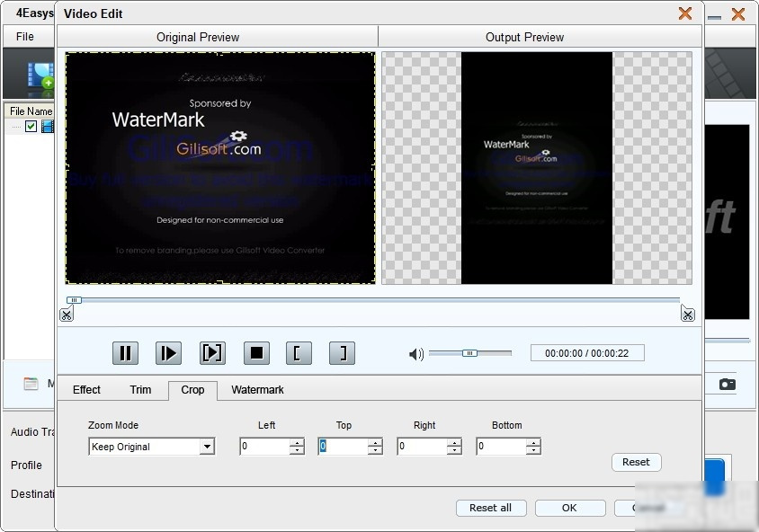The height and width of the screenshot is (532, 759).
Task: Click the Left crop value field
Action: point(264,447)
